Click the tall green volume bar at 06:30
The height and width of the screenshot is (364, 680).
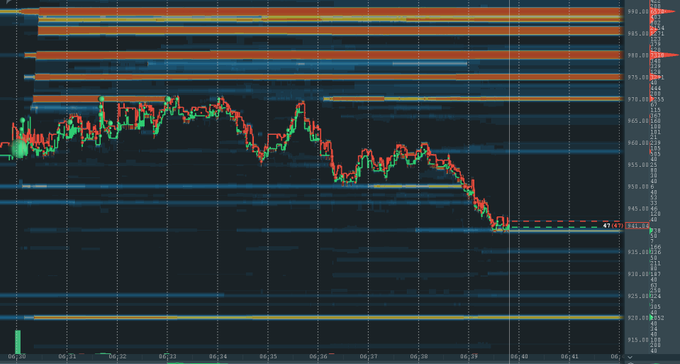tap(18, 342)
